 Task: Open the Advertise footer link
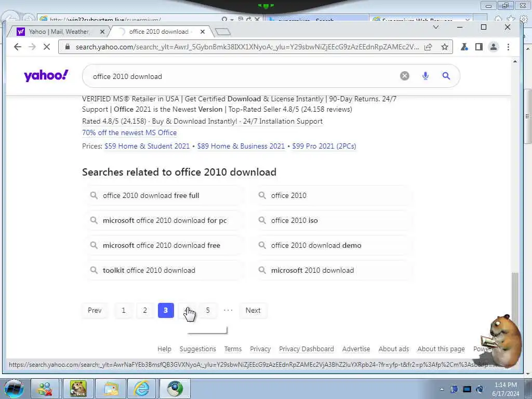coord(356,349)
